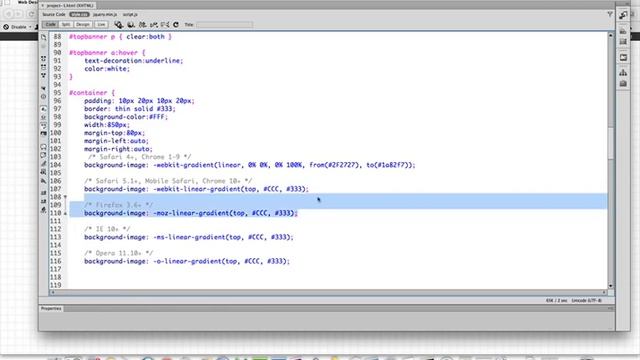Screen dimensions: 640x360
Task: Click filter related files funnel icon
Action: point(610,14)
